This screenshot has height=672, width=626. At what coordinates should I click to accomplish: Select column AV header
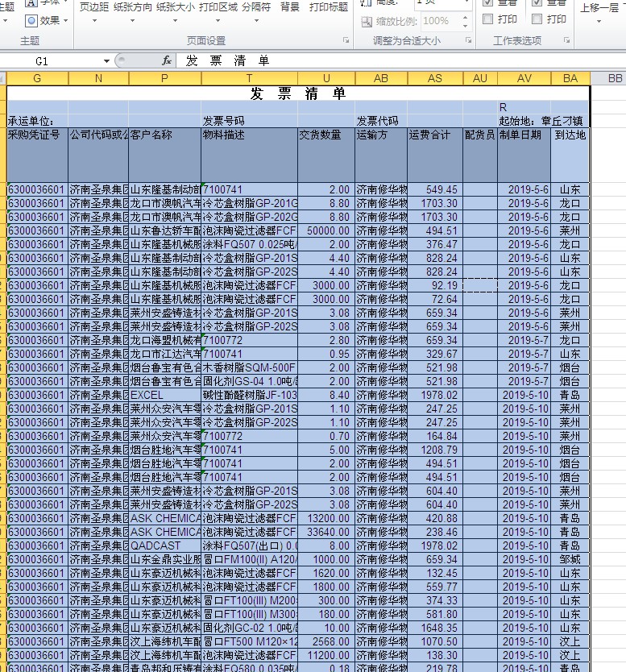pos(524,78)
